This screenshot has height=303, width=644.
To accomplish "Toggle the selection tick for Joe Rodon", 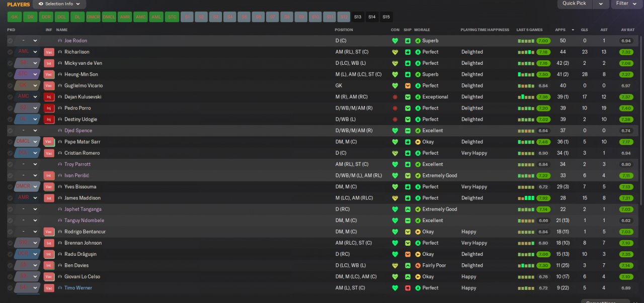I will tap(10, 41).
